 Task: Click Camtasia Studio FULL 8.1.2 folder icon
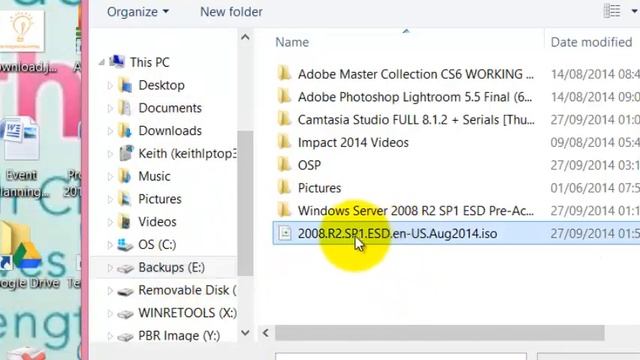point(284,120)
